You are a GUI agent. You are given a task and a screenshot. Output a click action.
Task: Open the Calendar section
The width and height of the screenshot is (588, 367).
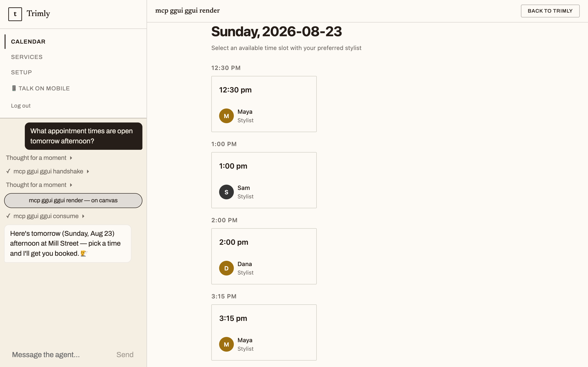[x=28, y=42]
